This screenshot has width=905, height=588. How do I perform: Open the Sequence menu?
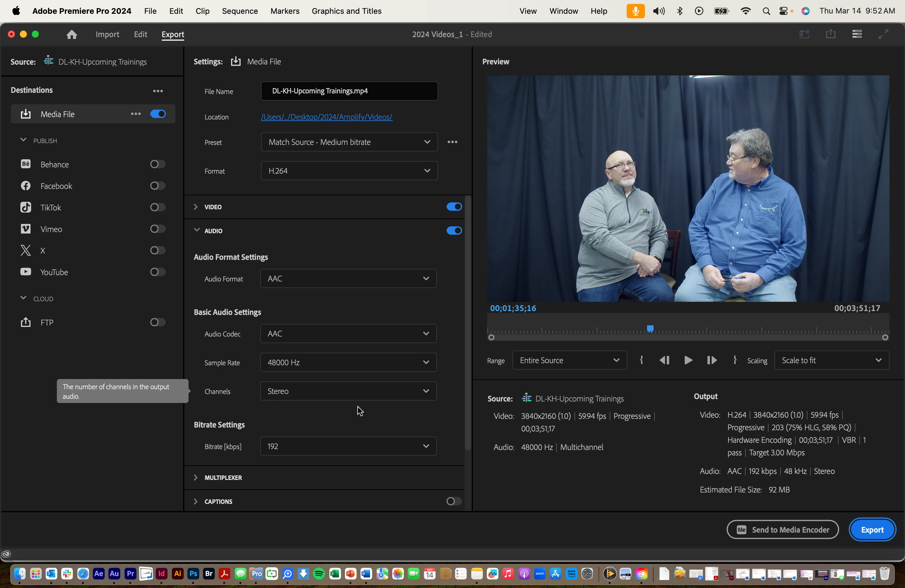[239, 11]
